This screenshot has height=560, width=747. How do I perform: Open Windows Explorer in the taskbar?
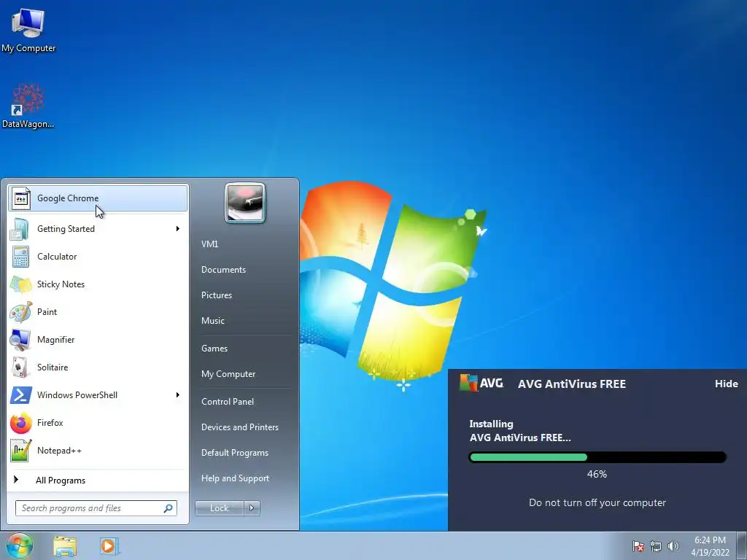(x=65, y=546)
